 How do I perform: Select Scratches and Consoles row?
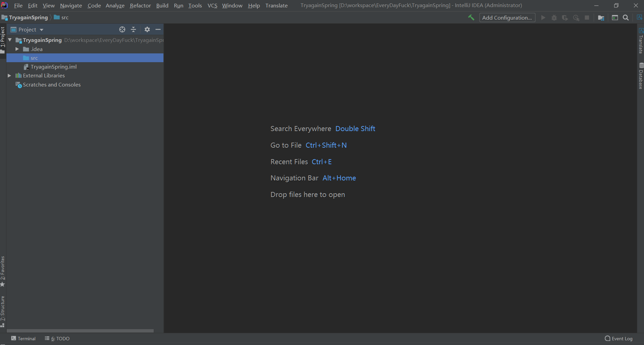pyautogui.click(x=85, y=85)
